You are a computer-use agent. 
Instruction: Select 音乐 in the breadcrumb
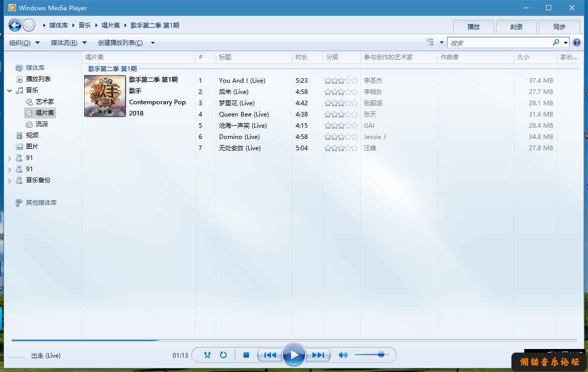[85, 26]
